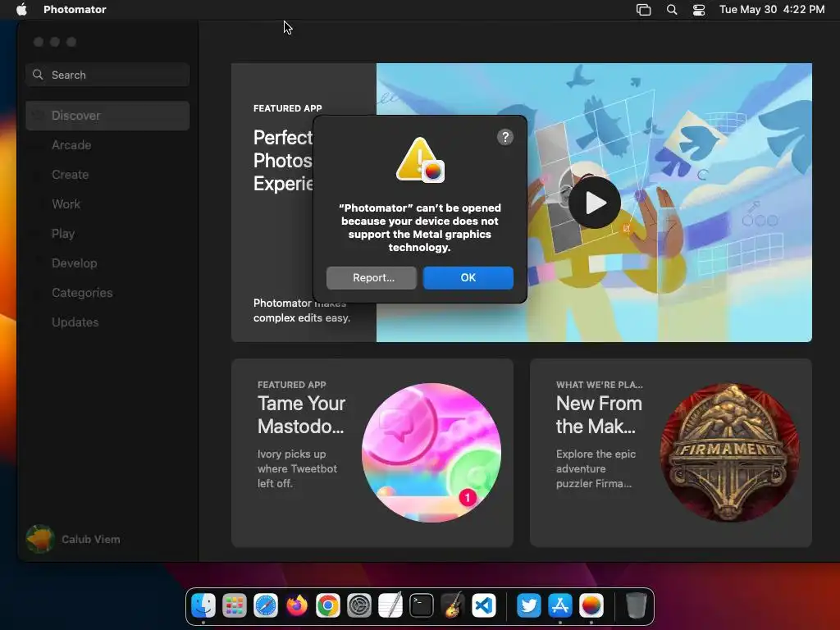Play the featured Photomator video

point(595,203)
